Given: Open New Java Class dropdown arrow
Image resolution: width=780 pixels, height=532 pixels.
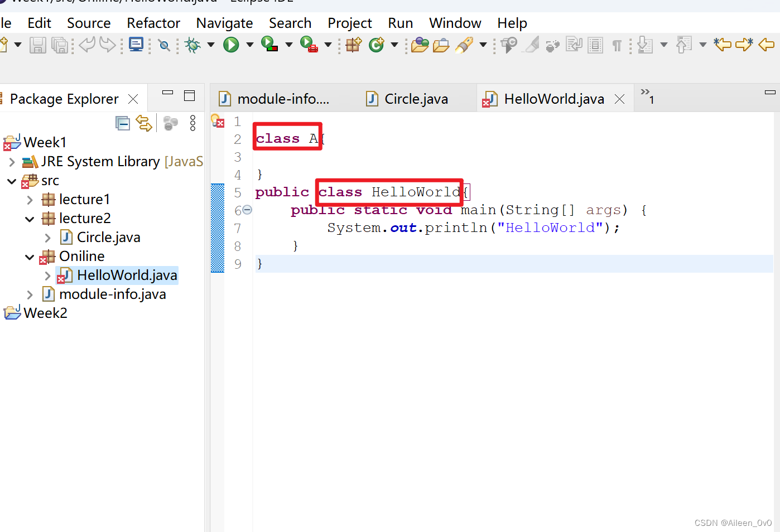Looking at the screenshot, I should [394, 45].
